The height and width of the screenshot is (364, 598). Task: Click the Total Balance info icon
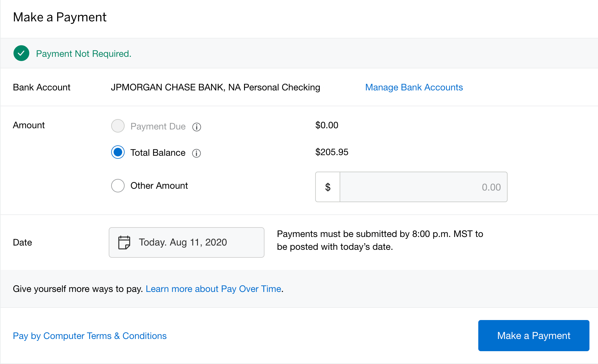click(x=196, y=153)
